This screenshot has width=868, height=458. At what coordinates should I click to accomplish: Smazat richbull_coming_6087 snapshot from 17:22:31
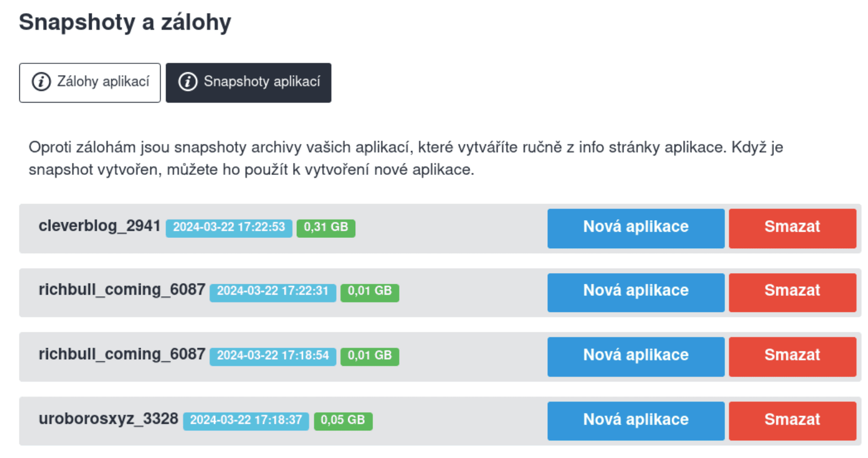(x=792, y=292)
